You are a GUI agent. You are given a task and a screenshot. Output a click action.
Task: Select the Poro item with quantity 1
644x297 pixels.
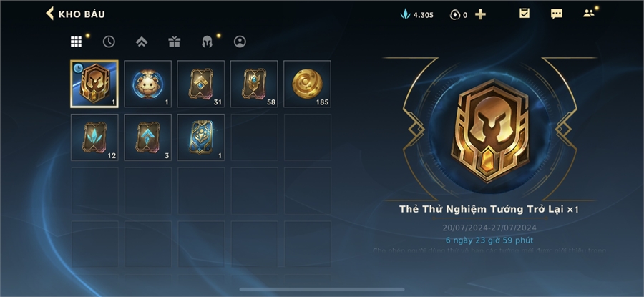[x=148, y=84]
